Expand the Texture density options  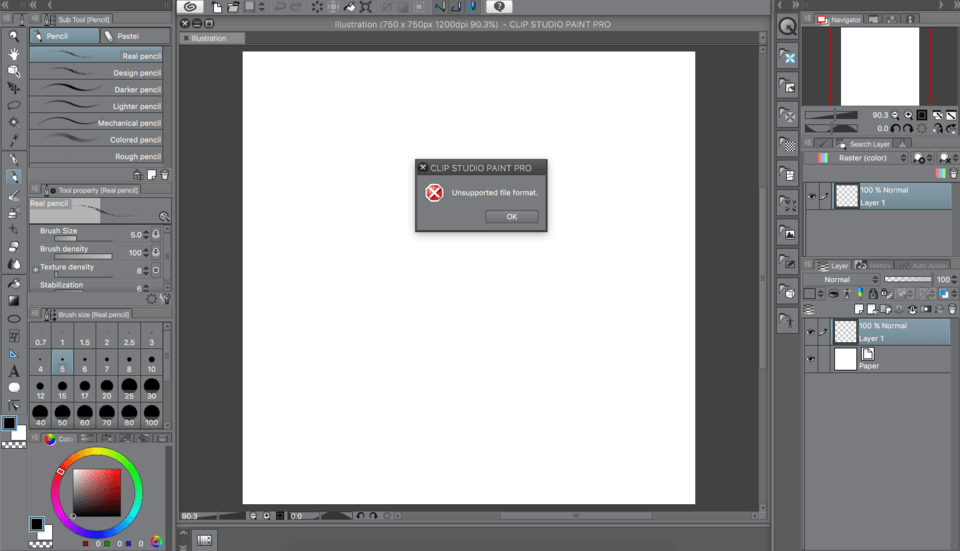pos(35,268)
